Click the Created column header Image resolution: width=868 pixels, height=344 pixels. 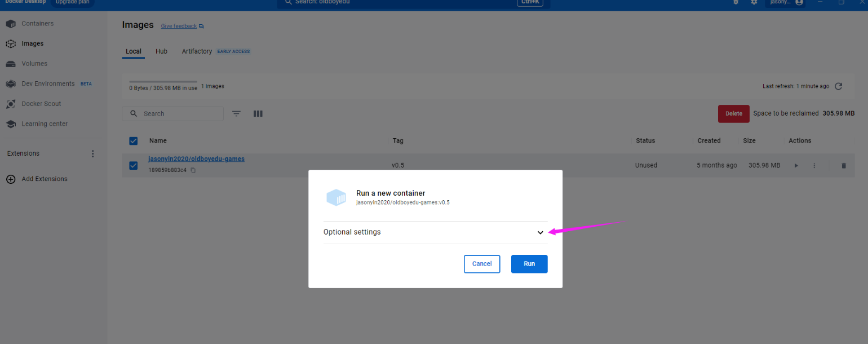click(x=709, y=141)
